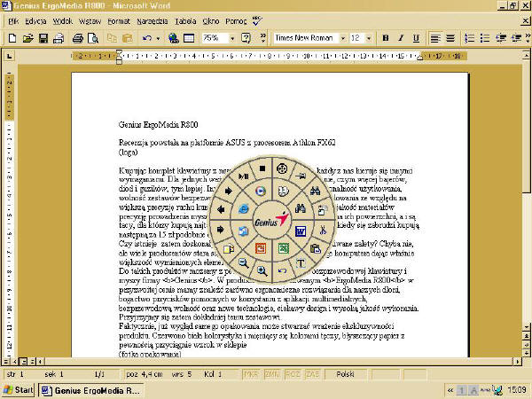532x399 pixels.
Task: Open the Times New Roman font dropdown
Action: (340, 38)
